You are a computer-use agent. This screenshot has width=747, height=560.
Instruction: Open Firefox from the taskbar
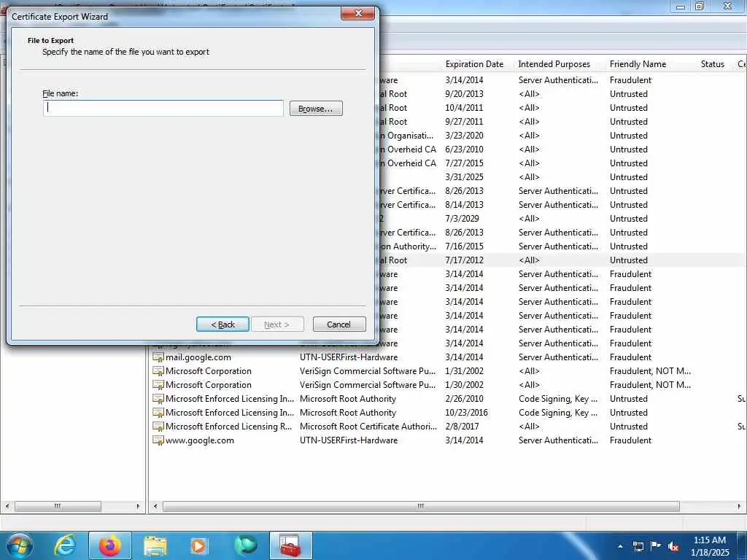110,545
